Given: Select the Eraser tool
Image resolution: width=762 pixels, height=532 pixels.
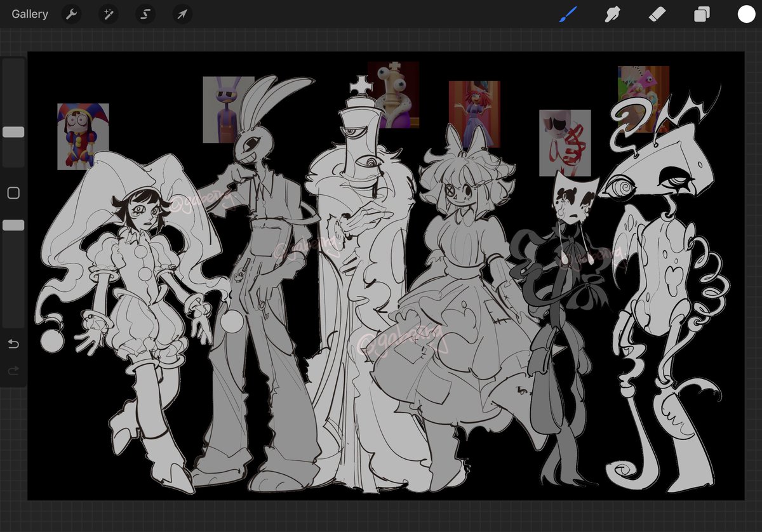Looking at the screenshot, I should (657, 14).
